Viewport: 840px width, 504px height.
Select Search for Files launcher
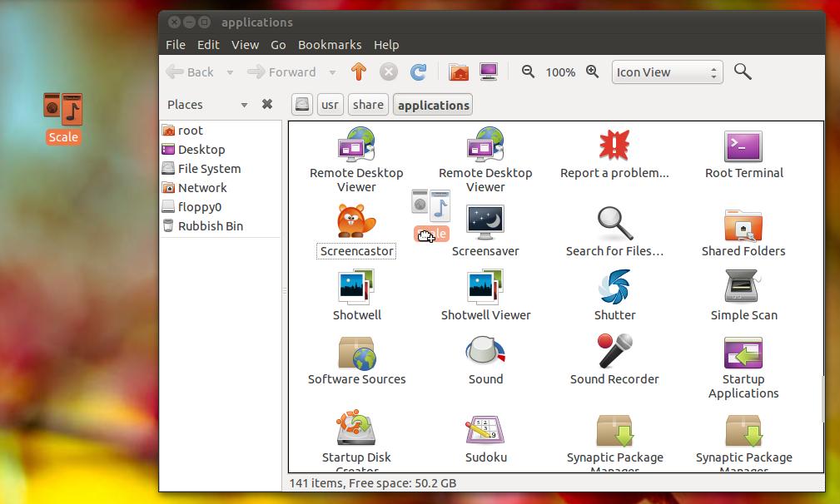click(614, 223)
